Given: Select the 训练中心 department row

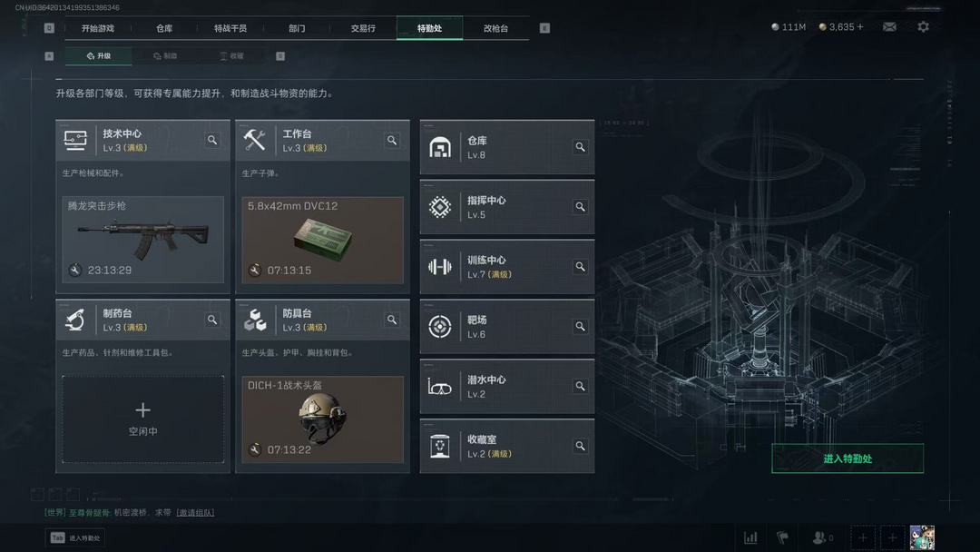Looking at the screenshot, I should [507, 267].
